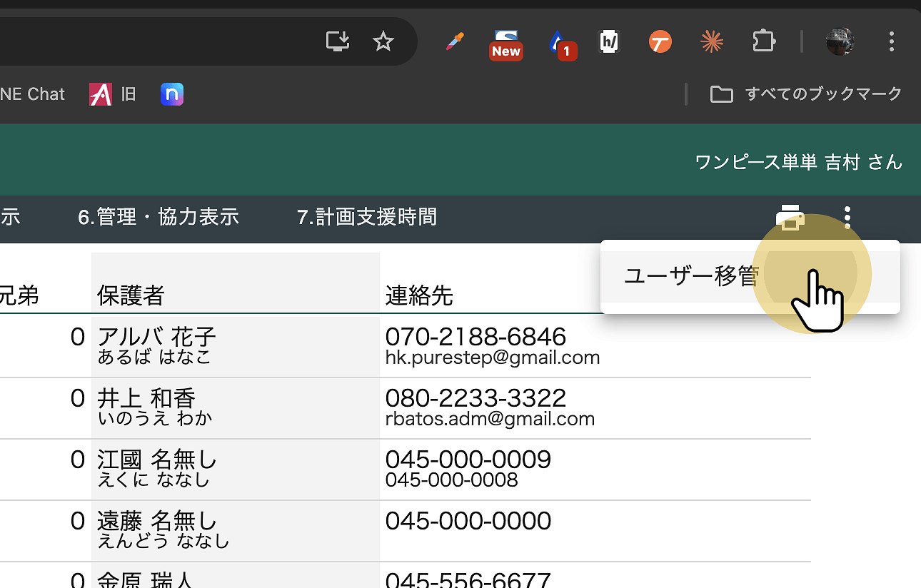The height and width of the screenshot is (588, 921).
Task: Click the Chrome profile avatar
Action: 840,42
